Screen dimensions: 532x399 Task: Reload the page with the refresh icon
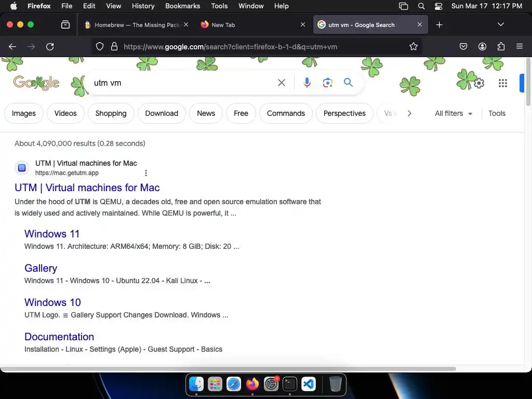pos(50,47)
